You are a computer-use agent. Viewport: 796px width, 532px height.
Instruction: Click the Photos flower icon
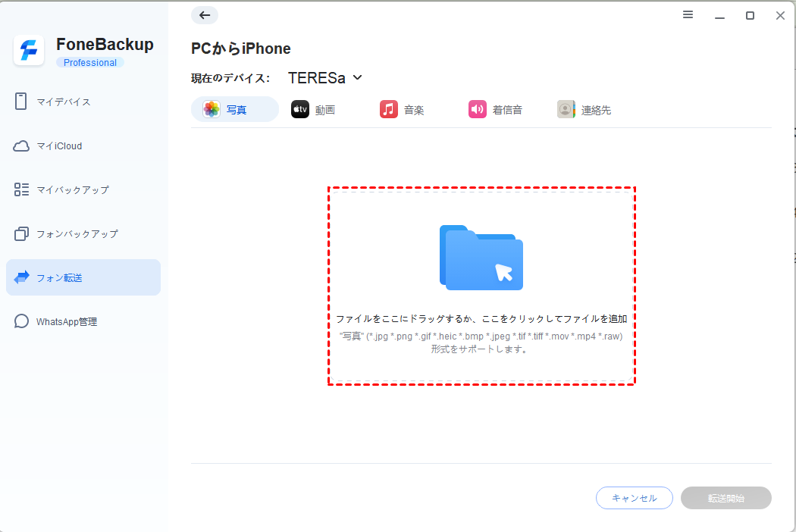(212, 109)
